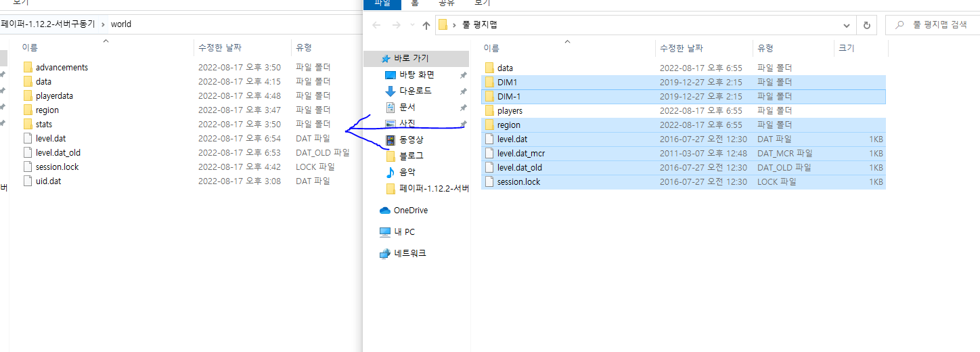This screenshot has width=980, height=352.
Task: Select the playerdata folder icon in world window
Action: coord(28,95)
